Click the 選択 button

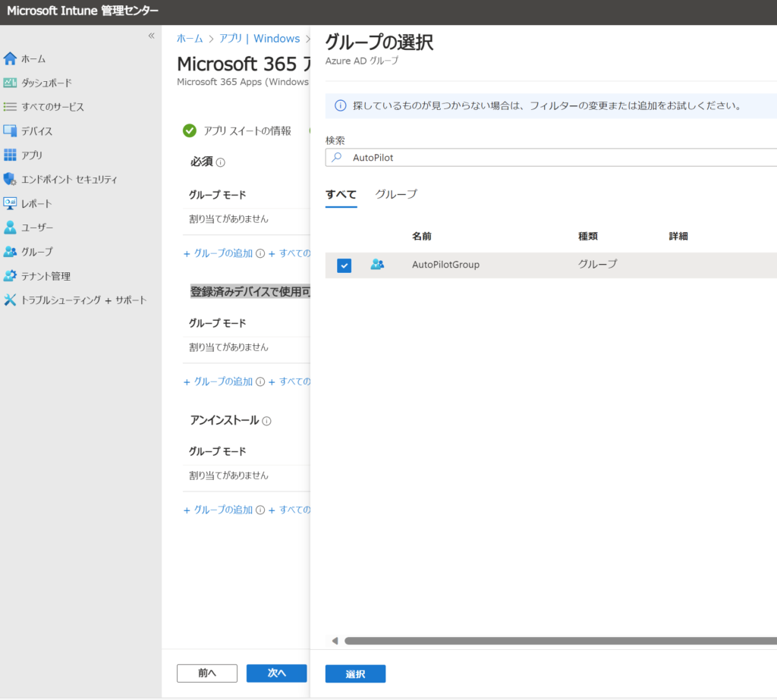tap(355, 673)
